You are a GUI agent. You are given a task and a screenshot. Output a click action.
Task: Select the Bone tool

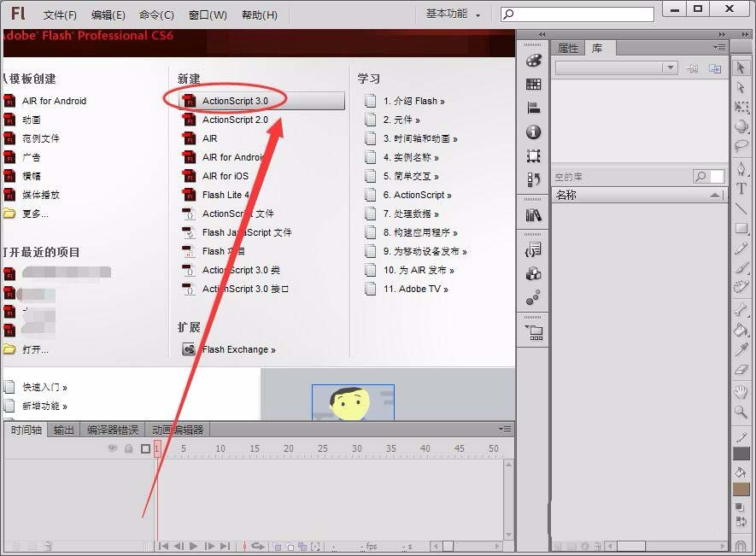(741, 309)
